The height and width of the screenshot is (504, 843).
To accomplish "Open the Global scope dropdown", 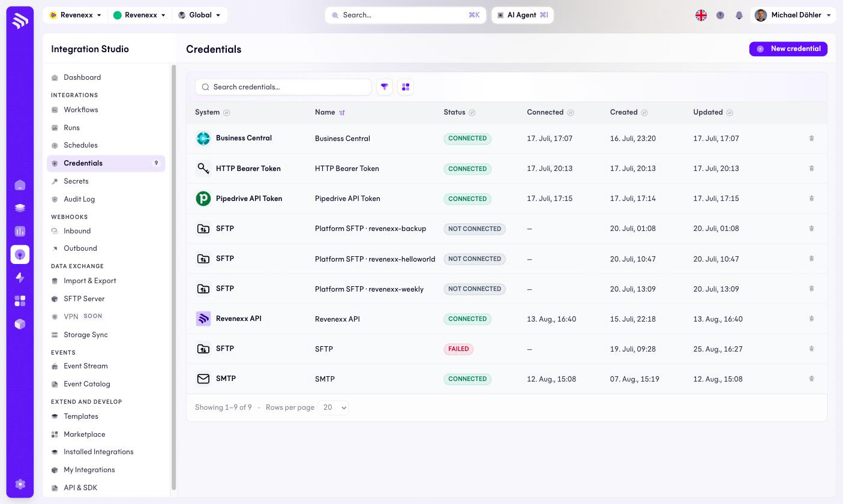I will [200, 16].
